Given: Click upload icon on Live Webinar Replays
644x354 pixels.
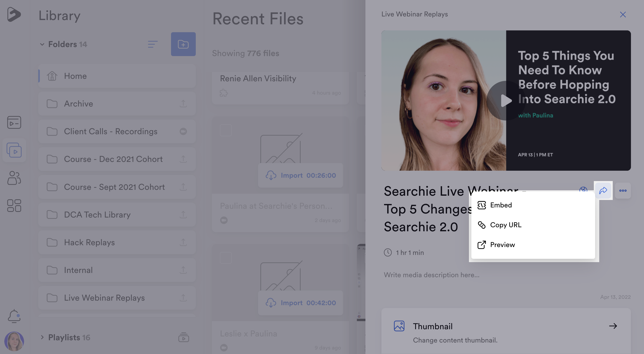Looking at the screenshot, I should (183, 298).
